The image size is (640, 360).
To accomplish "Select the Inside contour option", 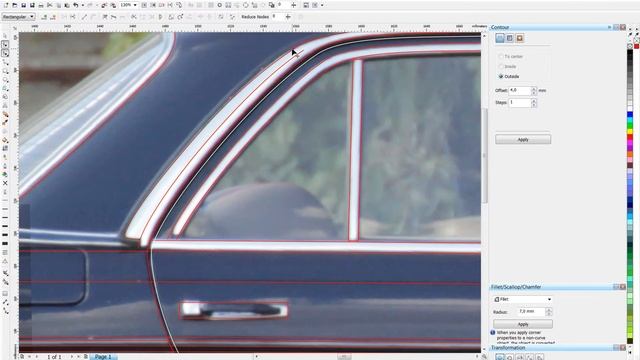I will 508,67.
